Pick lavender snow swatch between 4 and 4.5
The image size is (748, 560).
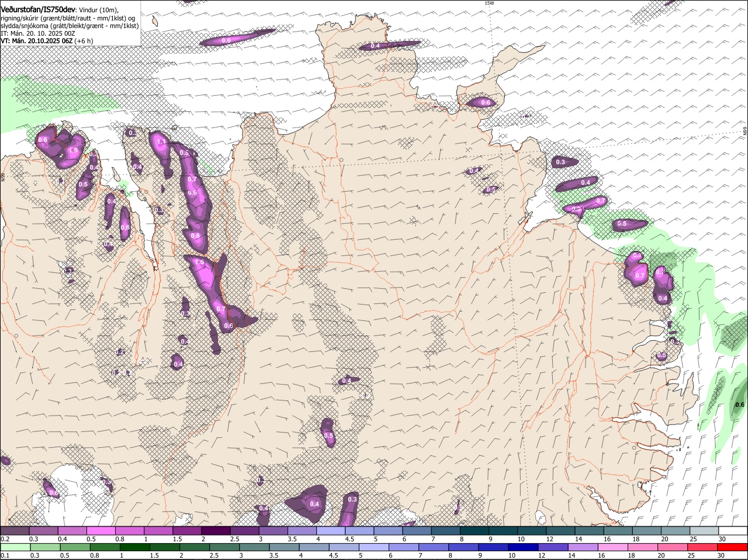tap(330, 531)
